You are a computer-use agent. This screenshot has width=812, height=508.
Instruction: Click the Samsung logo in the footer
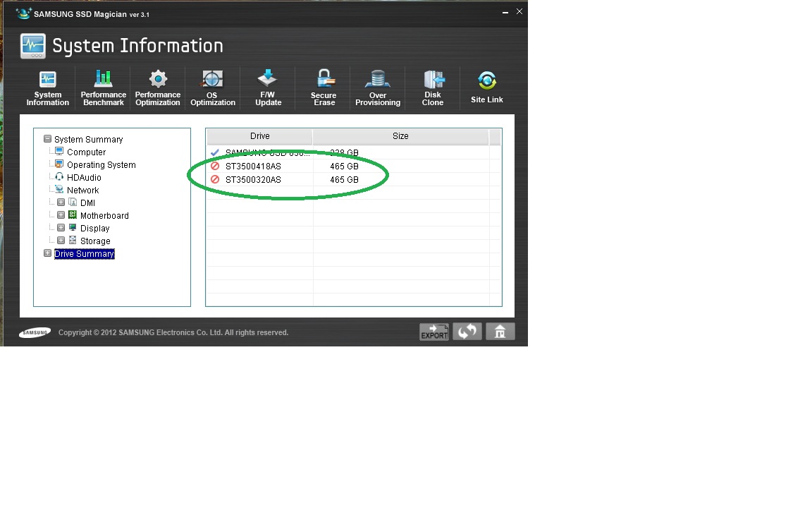pyautogui.click(x=35, y=333)
